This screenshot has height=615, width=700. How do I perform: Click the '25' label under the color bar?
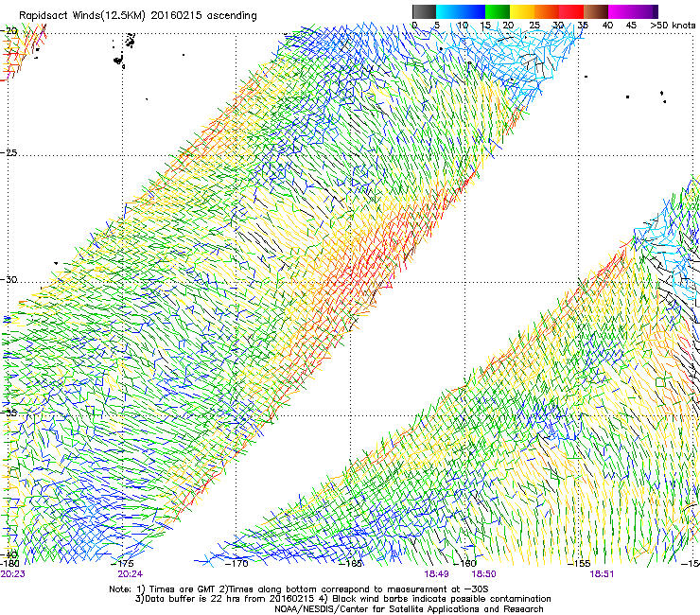534,26
